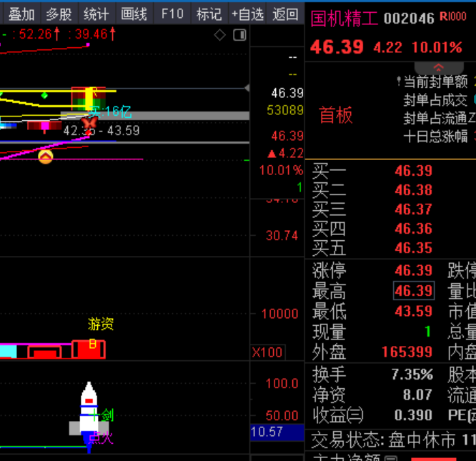This screenshot has width=476, height=461.
Task: Click the X100 volume scale label
Action: click(267, 352)
